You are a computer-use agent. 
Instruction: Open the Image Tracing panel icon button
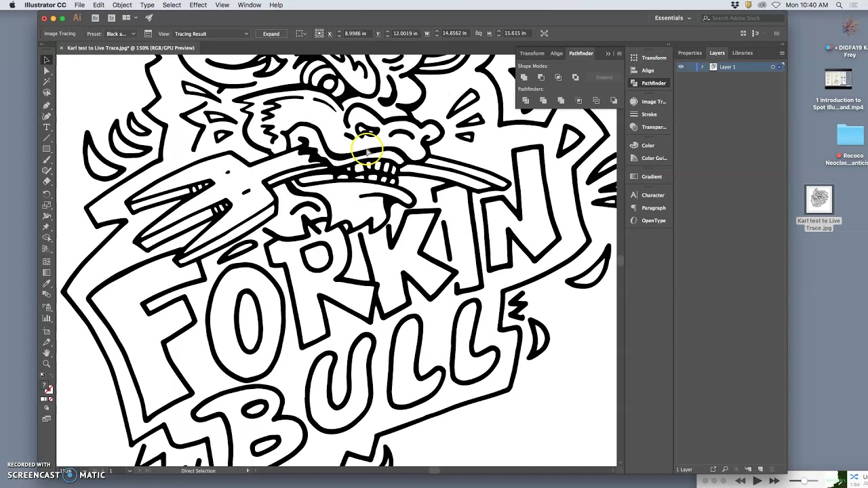click(x=148, y=34)
